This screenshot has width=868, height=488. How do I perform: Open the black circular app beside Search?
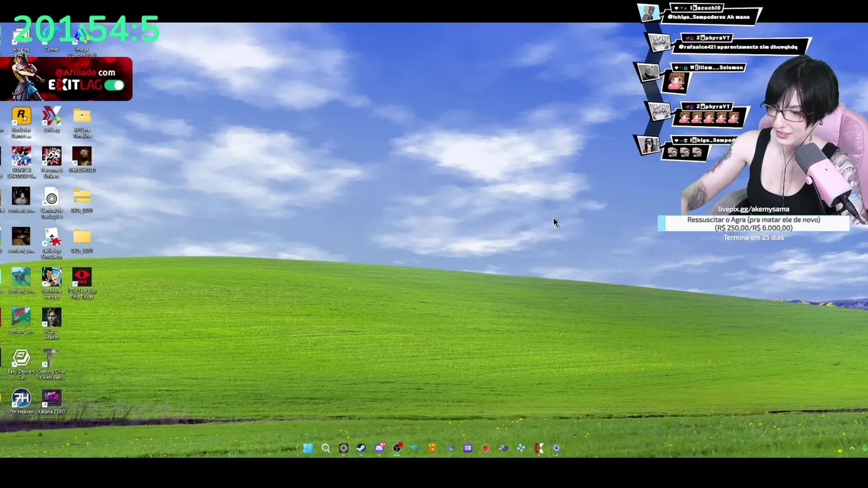[x=343, y=448]
